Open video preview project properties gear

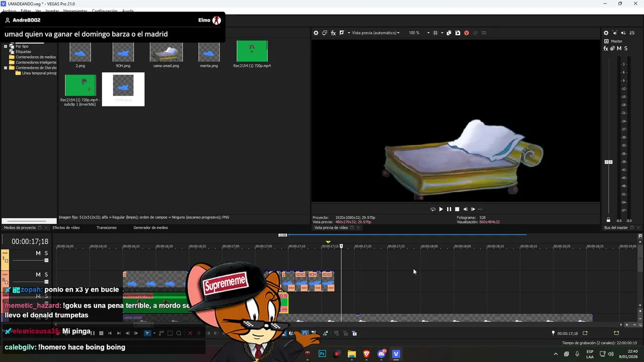pyautogui.click(x=316, y=33)
